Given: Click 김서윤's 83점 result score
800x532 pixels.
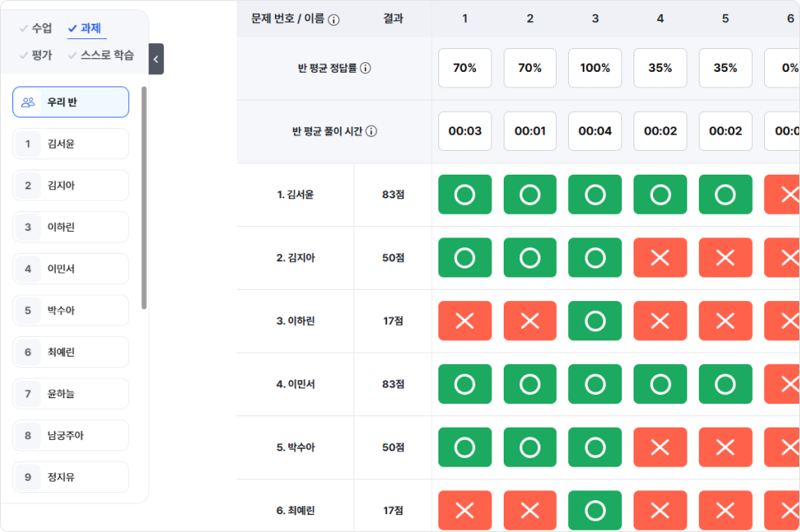Looking at the screenshot, I should tap(393, 194).
